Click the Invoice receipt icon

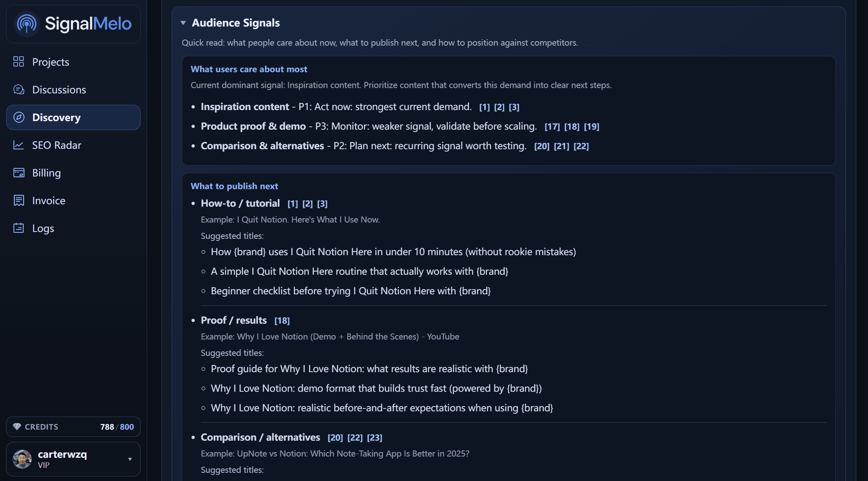tap(19, 201)
